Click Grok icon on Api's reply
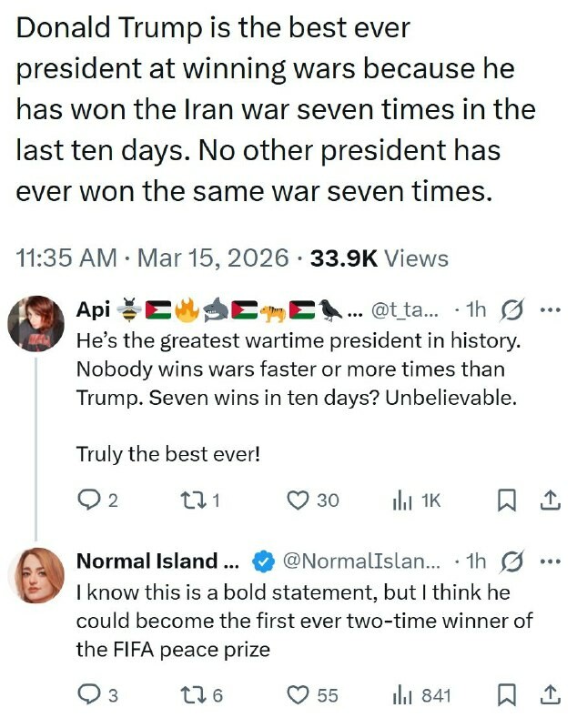587x728 pixels. coord(512,310)
